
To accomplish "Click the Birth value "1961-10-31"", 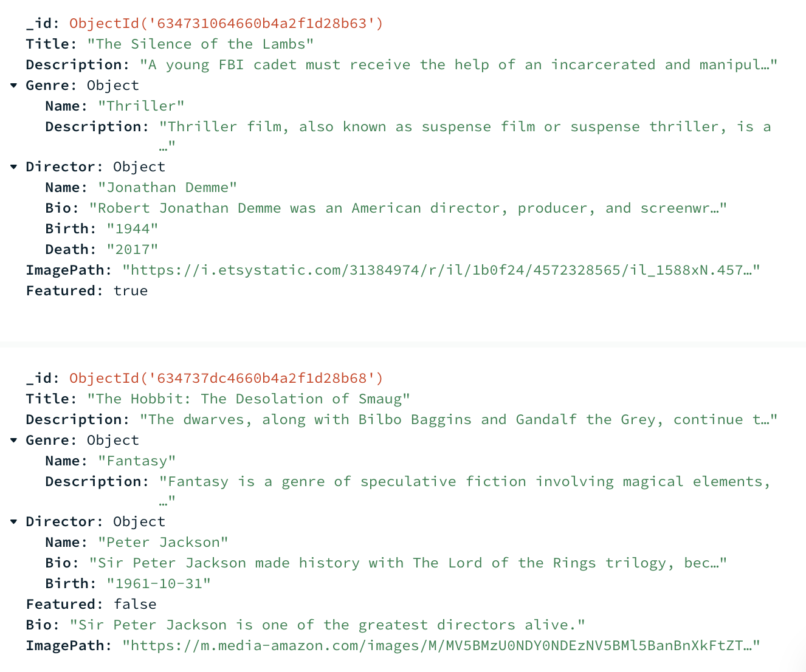I will [x=159, y=584].
